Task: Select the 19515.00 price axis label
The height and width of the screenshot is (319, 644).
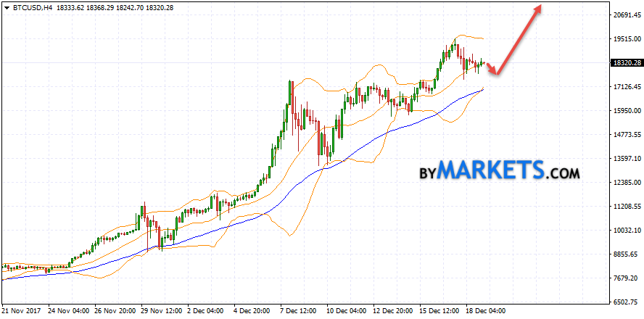Action: (x=624, y=39)
